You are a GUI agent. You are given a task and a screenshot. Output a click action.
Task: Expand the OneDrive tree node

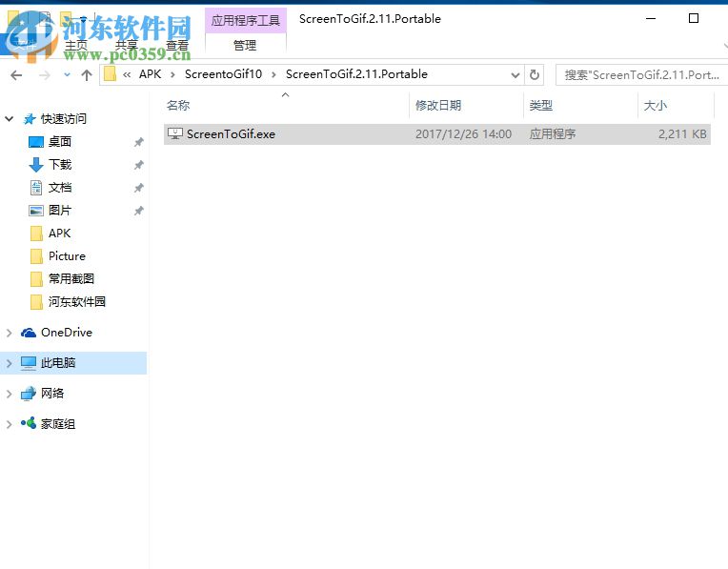(9, 333)
